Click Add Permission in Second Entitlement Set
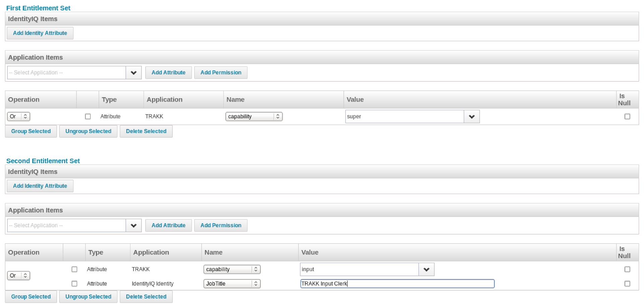The width and height of the screenshot is (644, 307). (x=221, y=226)
